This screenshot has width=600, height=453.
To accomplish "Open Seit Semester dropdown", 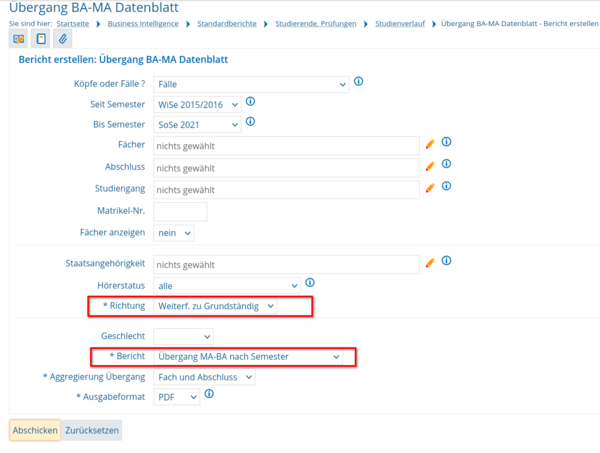I will click(x=197, y=104).
